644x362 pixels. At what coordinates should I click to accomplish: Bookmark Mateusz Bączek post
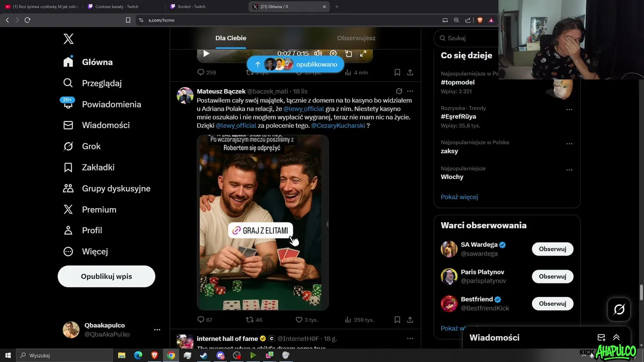pos(397,320)
